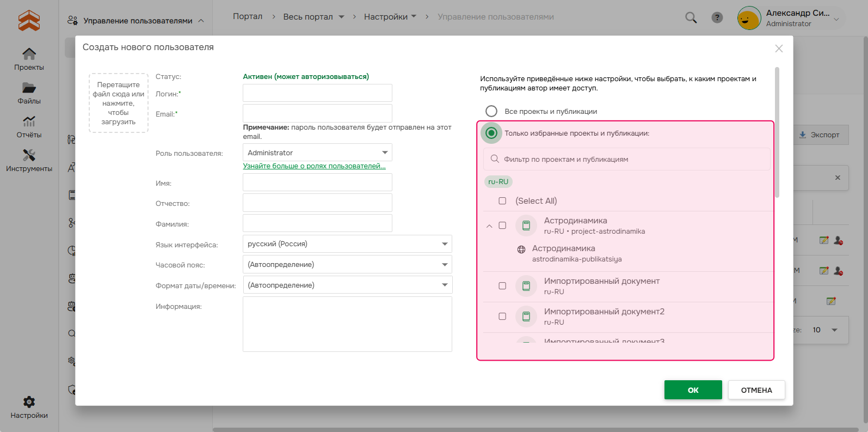Focus the Отчество input field
The image size is (868, 432).
coord(317,203)
